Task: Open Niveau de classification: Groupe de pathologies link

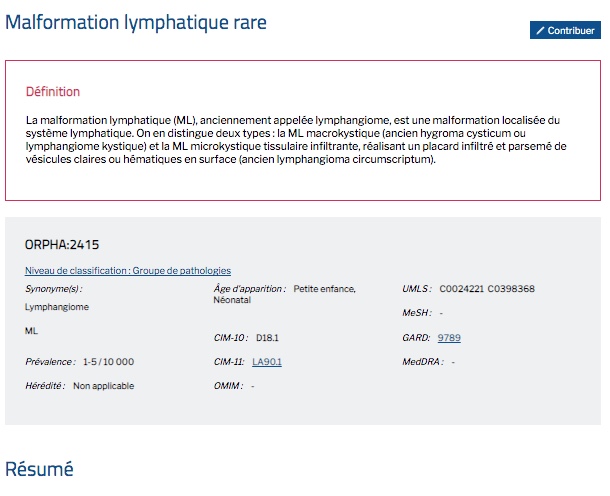Action: (128, 270)
